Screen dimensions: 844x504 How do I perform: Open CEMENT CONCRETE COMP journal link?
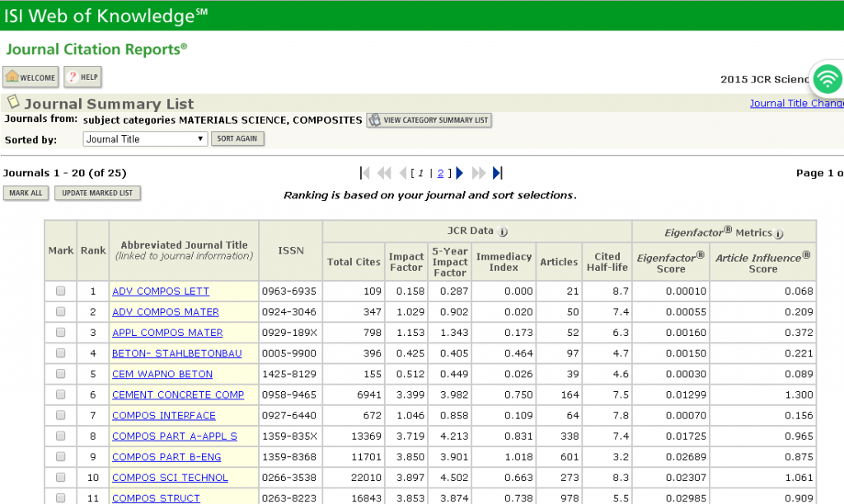tap(178, 394)
